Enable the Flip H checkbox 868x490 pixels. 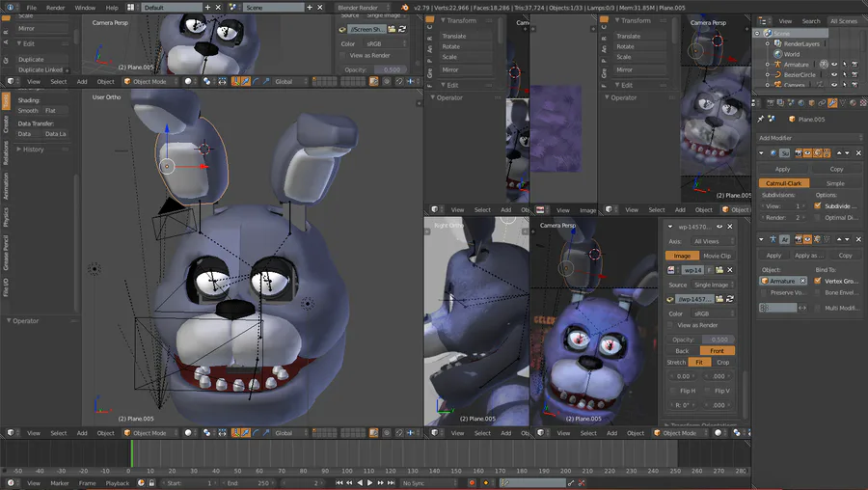[x=674, y=391]
